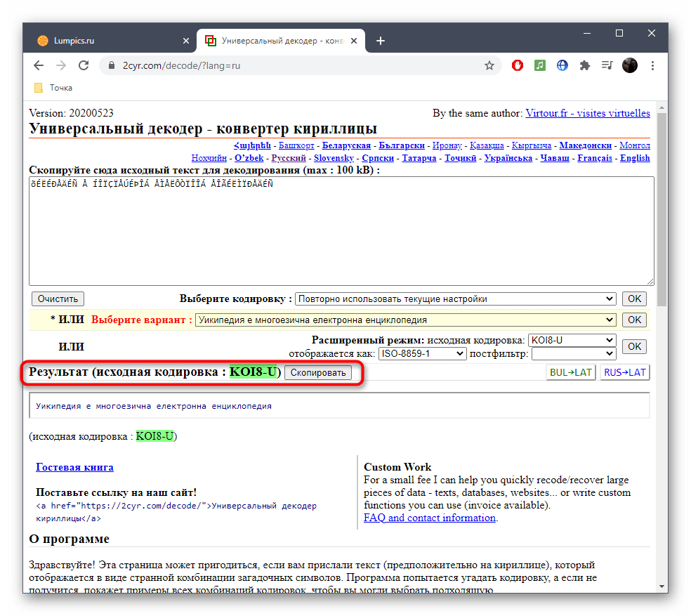This screenshot has height=616, width=691.
Task: Click OK next to Выберите кодировку
Action: pos(634,299)
